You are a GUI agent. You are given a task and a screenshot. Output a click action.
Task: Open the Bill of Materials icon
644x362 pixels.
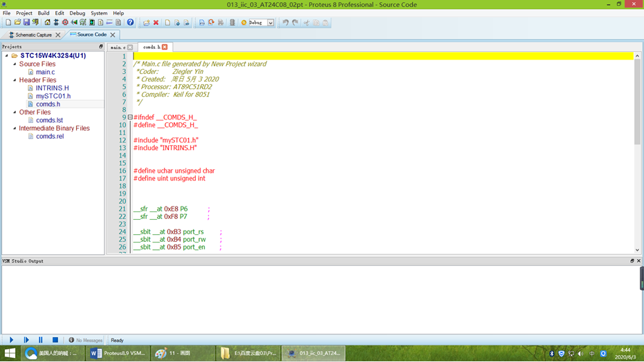pos(100,23)
